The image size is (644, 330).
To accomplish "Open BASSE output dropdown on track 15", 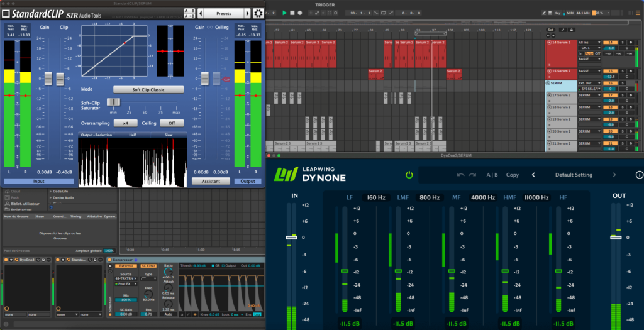I will (589, 71).
